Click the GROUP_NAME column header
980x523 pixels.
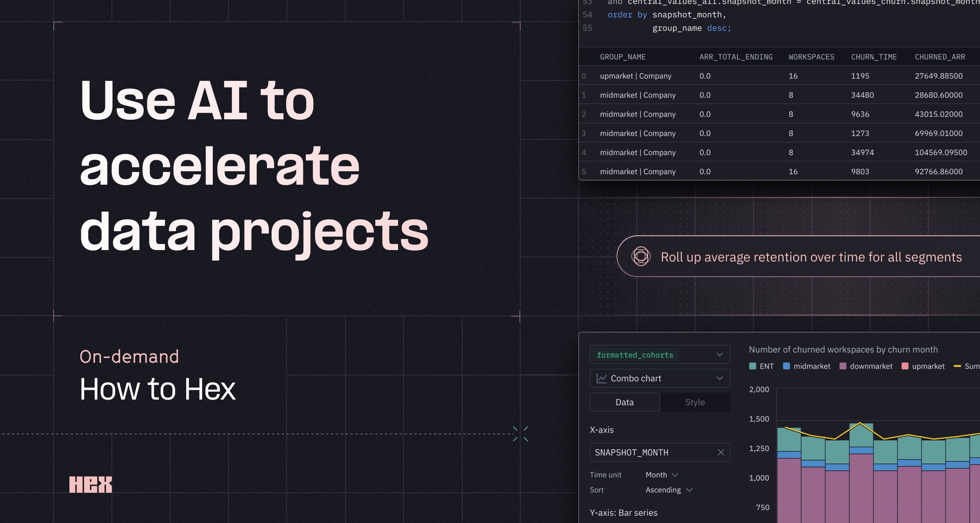[622, 57]
